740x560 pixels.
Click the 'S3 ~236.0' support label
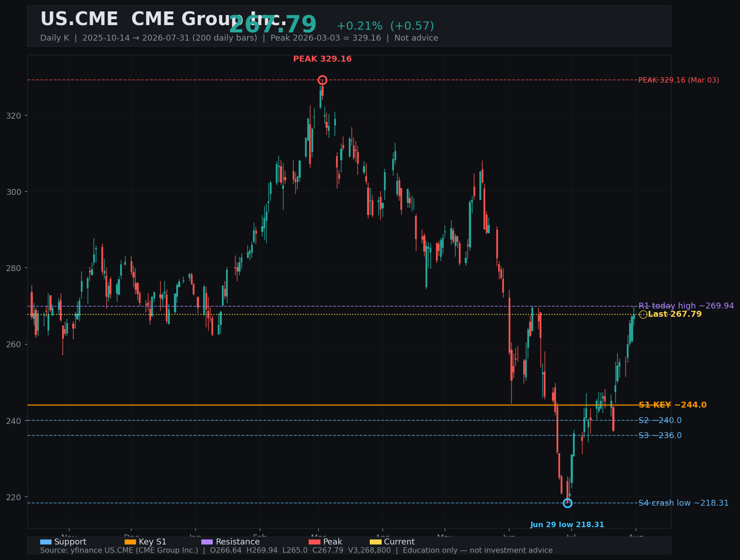[660, 435]
